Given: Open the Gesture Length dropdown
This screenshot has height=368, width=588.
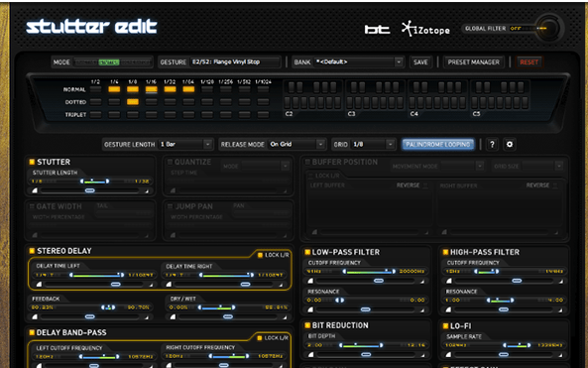Looking at the screenshot, I should (x=185, y=145).
